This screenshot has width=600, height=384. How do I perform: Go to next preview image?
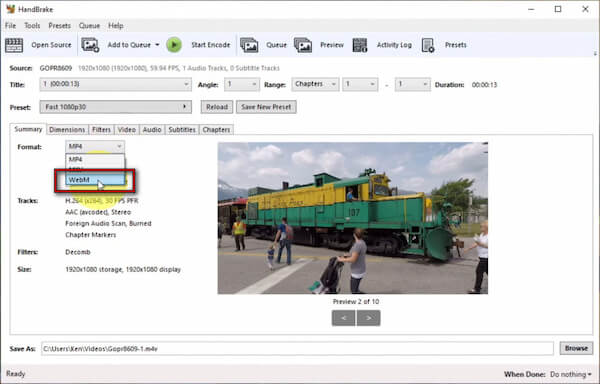tap(368, 318)
